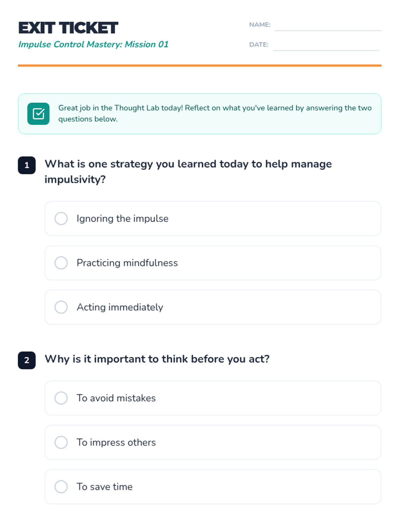Click the 'manage impulsivity' question text
Viewport: 399px width, 532px height.
[x=188, y=172]
